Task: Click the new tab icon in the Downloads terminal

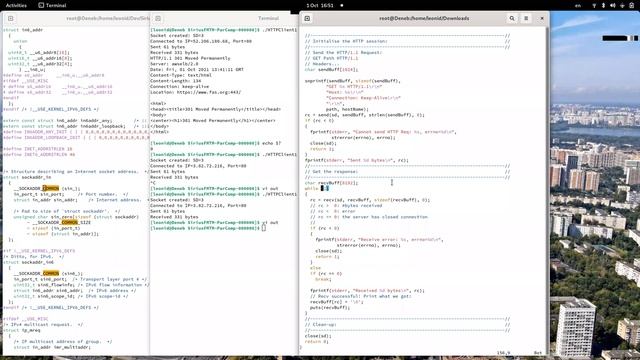Action: (x=307, y=18)
